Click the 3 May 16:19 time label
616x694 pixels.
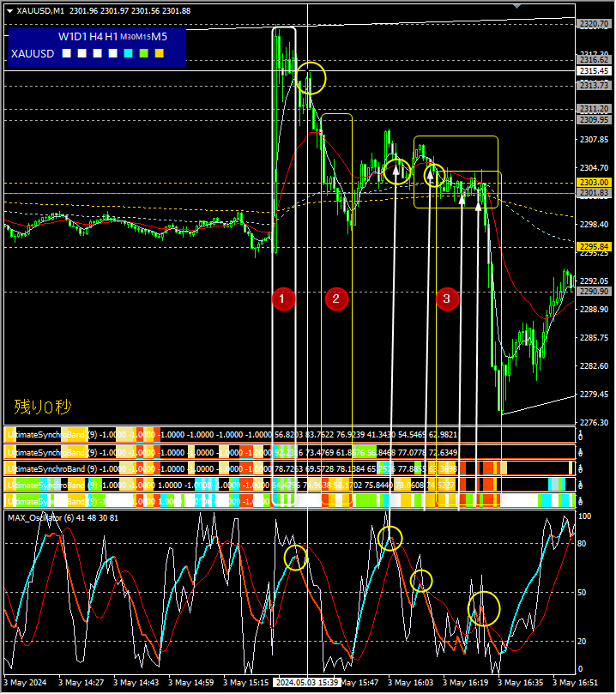tap(465, 683)
